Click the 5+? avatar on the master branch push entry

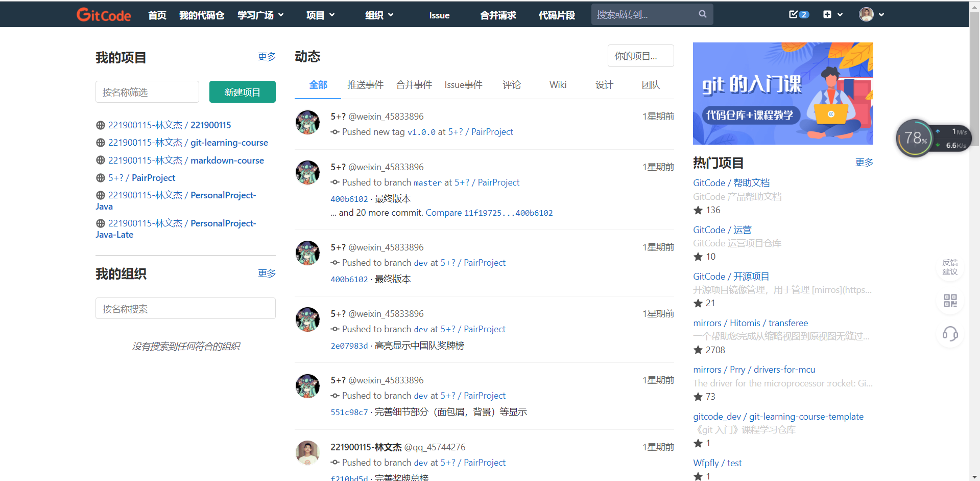pyautogui.click(x=307, y=173)
